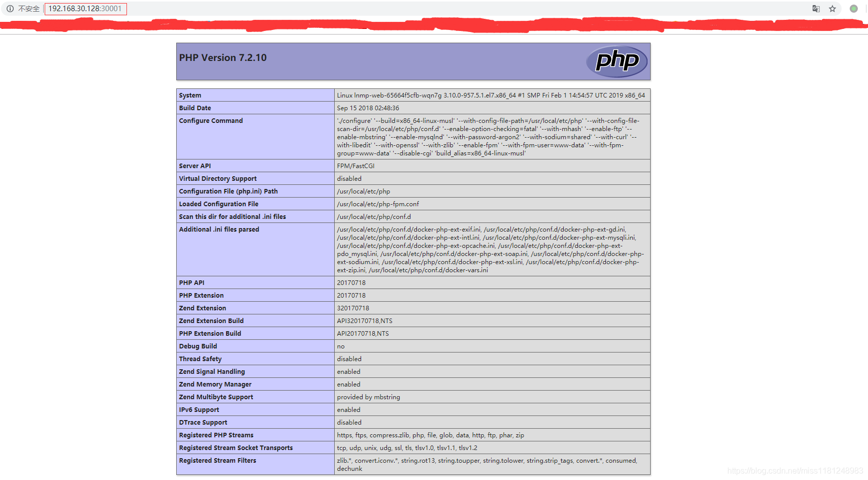Select the 'System' row label

[x=190, y=95]
